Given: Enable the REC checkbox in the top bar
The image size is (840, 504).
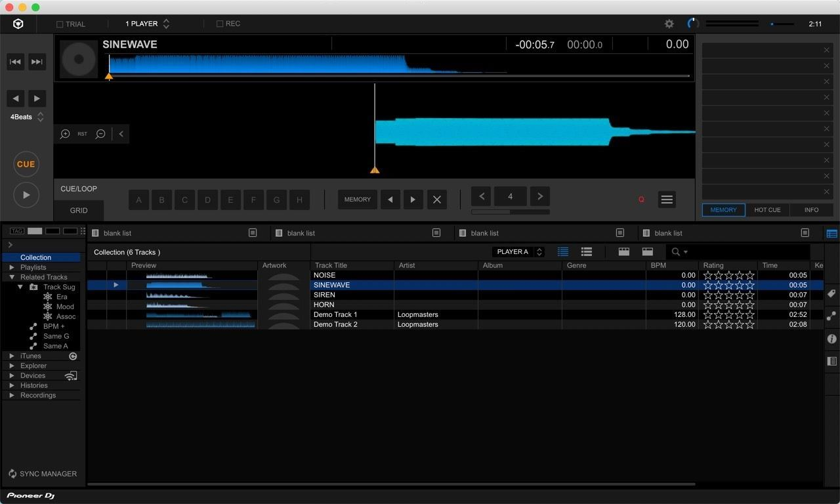Looking at the screenshot, I should tap(220, 23).
